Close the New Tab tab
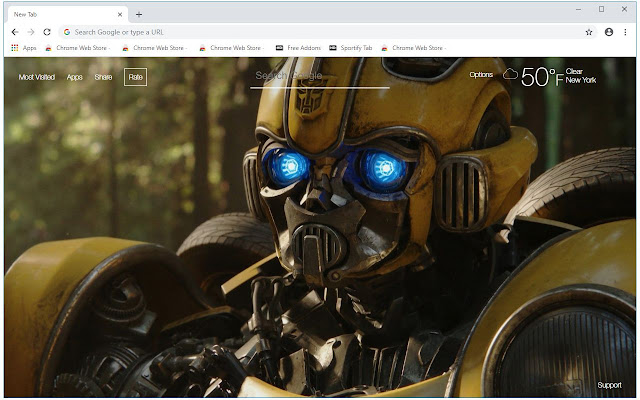 (120, 14)
